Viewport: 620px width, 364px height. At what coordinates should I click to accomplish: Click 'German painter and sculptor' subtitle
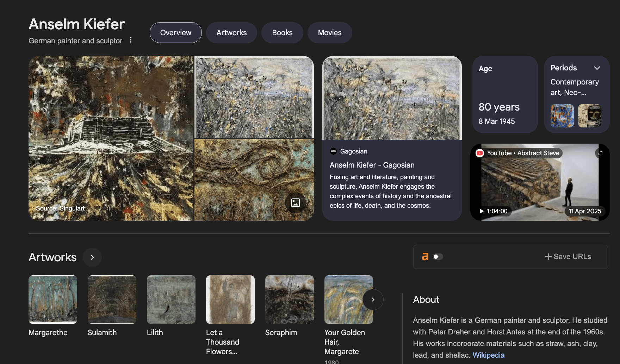click(x=75, y=41)
